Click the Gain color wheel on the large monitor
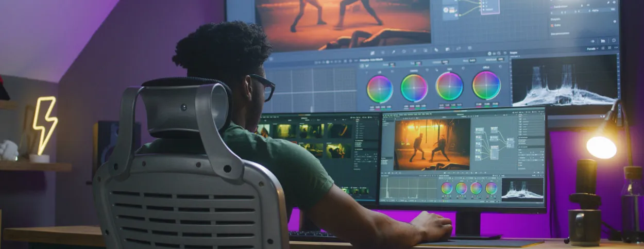The height and width of the screenshot is (249, 644). [x=449, y=86]
